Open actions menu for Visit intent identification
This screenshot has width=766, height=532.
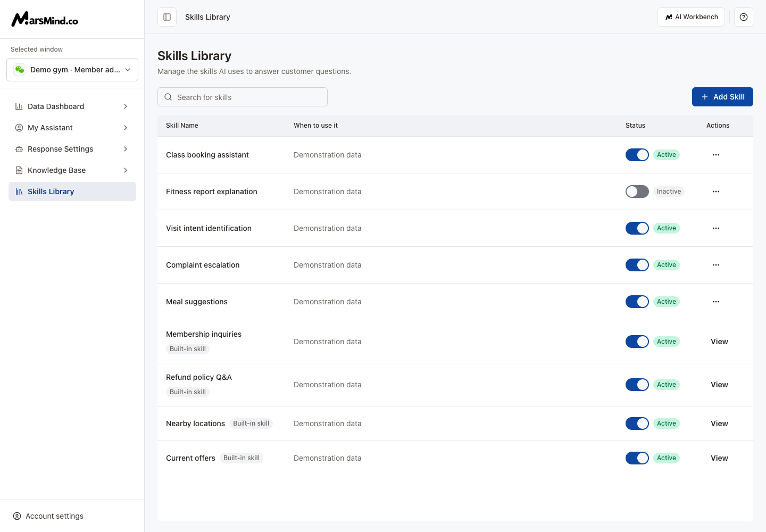716,228
